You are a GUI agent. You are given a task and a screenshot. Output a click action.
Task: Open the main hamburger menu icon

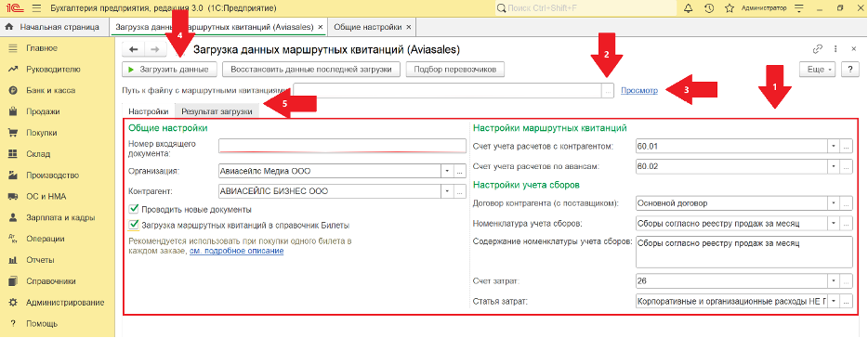click(37, 8)
